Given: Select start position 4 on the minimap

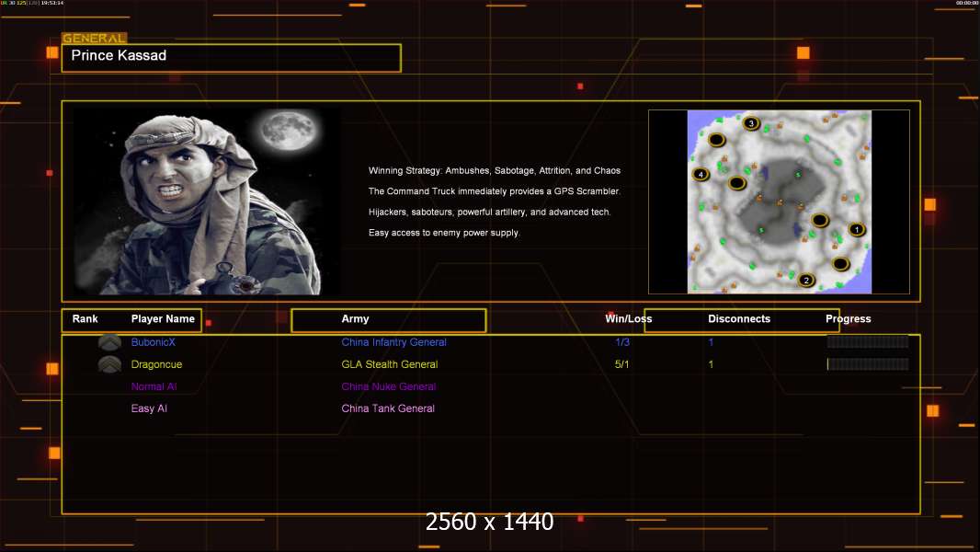Looking at the screenshot, I should 701,174.
